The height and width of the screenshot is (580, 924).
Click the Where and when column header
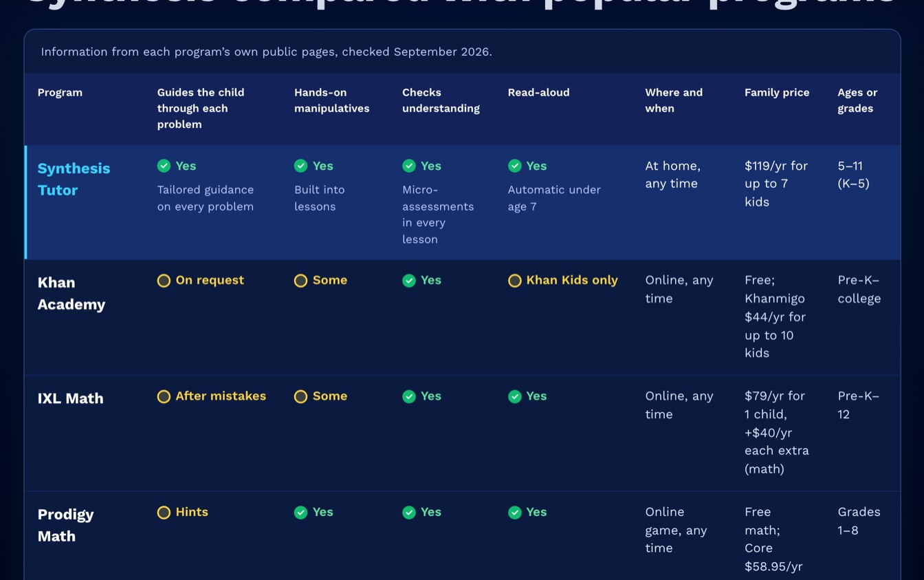click(674, 100)
